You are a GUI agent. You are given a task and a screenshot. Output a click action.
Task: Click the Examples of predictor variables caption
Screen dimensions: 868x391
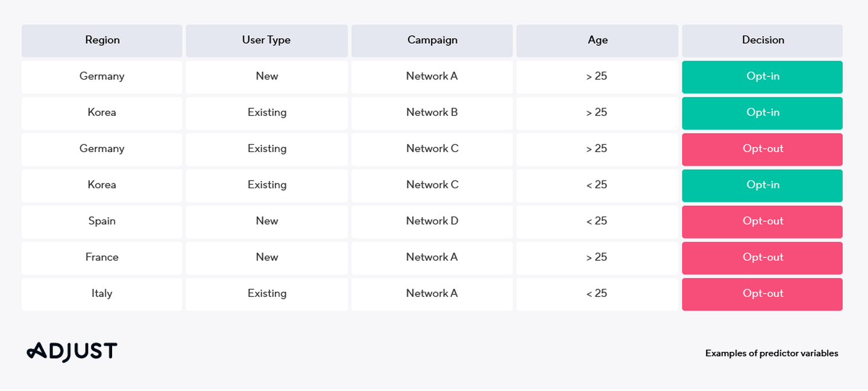coord(772,354)
